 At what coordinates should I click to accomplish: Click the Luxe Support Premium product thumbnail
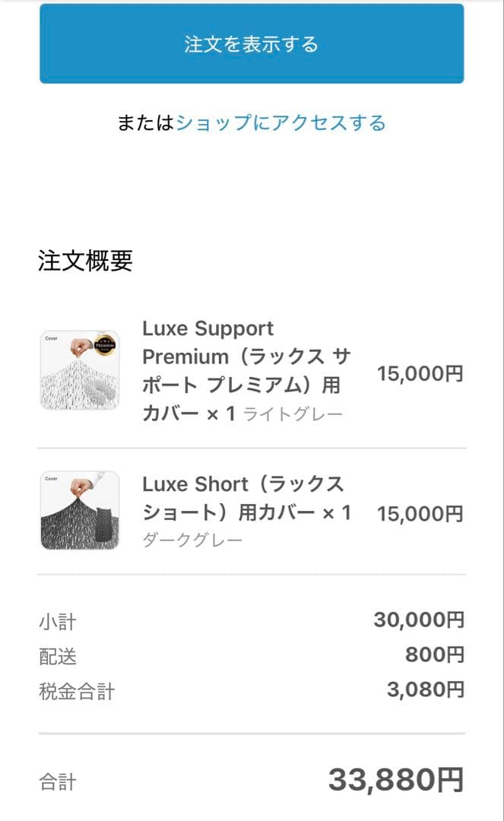(79, 370)
